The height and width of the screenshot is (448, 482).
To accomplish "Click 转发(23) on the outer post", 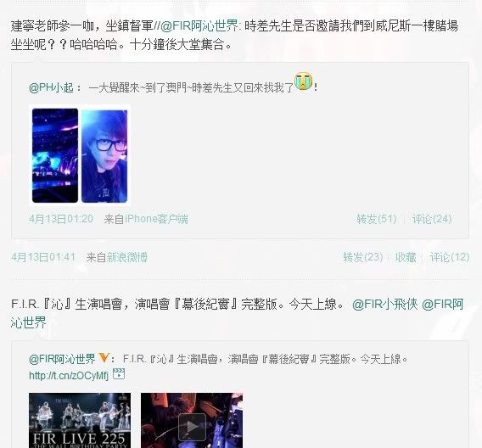I will [x=362, y=257].
